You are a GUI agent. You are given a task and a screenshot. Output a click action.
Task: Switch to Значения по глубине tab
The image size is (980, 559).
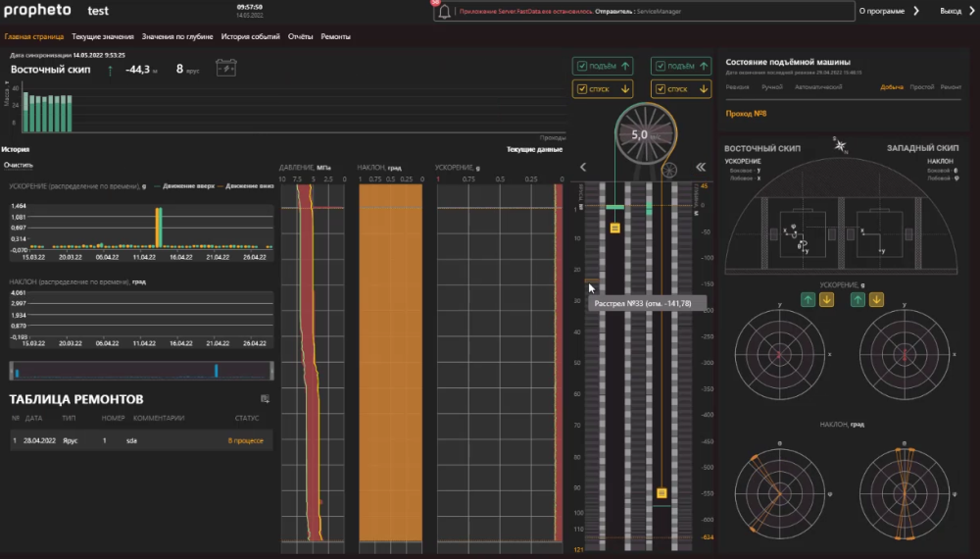point(177,37)
